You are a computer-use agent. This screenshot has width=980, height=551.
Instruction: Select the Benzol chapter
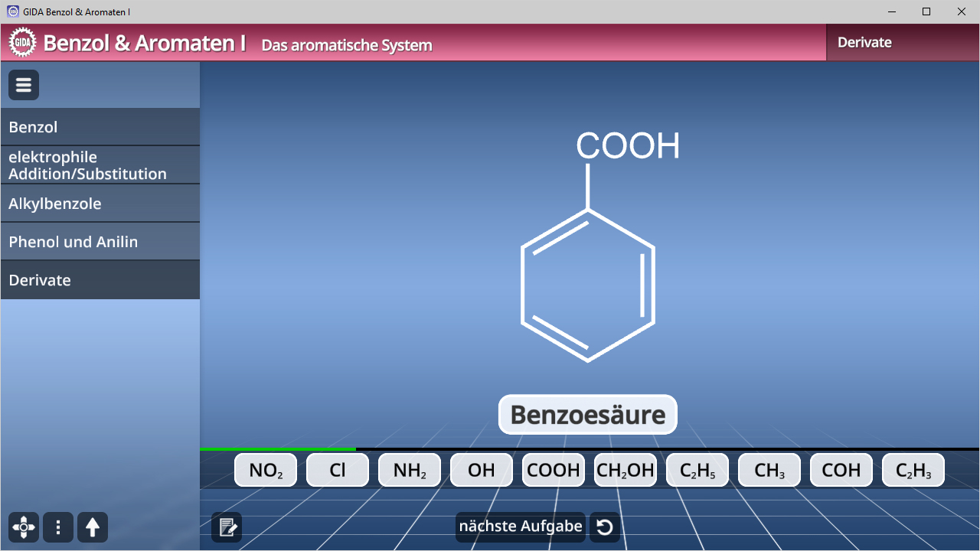pyautogui.click(x=100, y=127)
